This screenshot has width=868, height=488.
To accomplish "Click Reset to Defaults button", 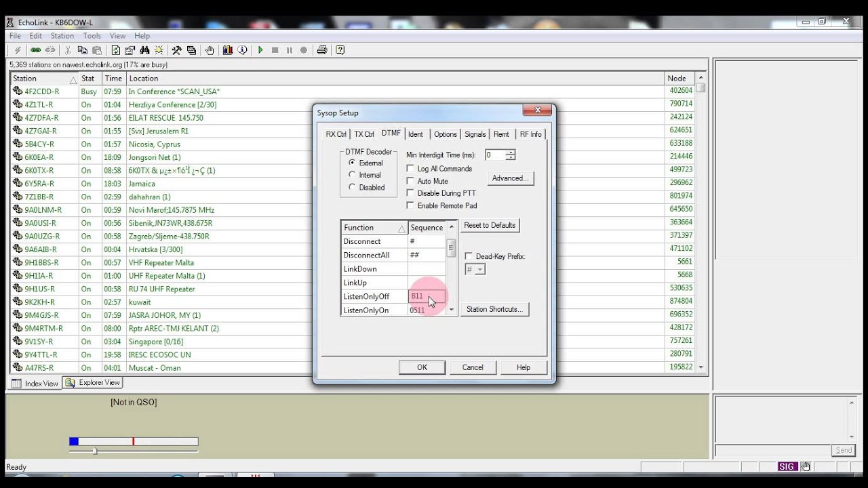I will click(490, 225).
